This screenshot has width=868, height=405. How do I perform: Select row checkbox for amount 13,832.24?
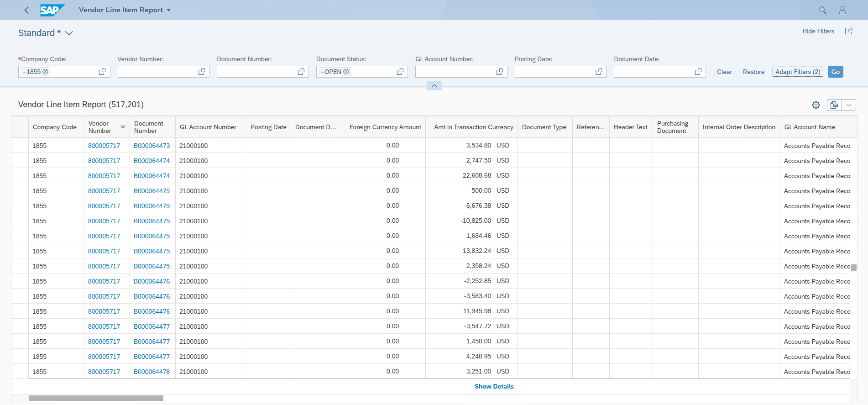[20, 251]
